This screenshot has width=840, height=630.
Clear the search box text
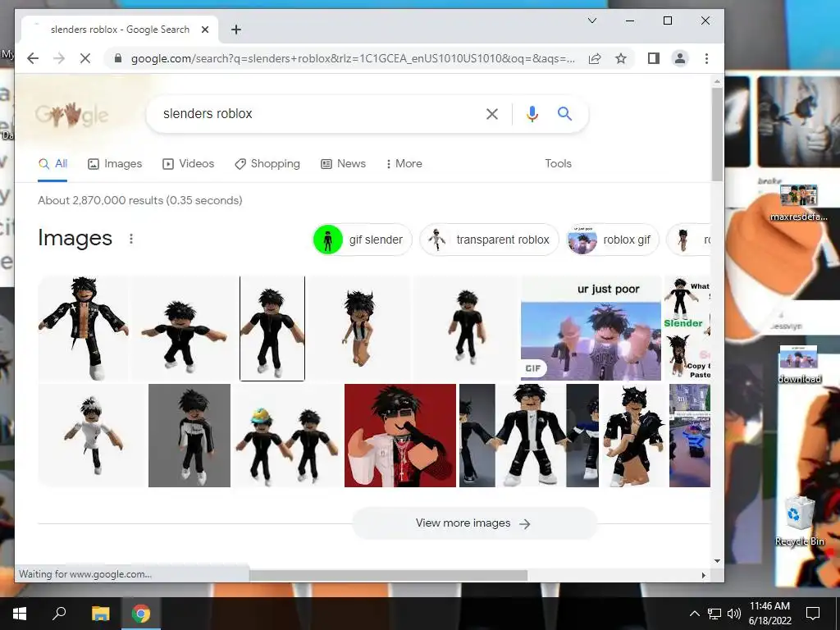pos(492,113)
